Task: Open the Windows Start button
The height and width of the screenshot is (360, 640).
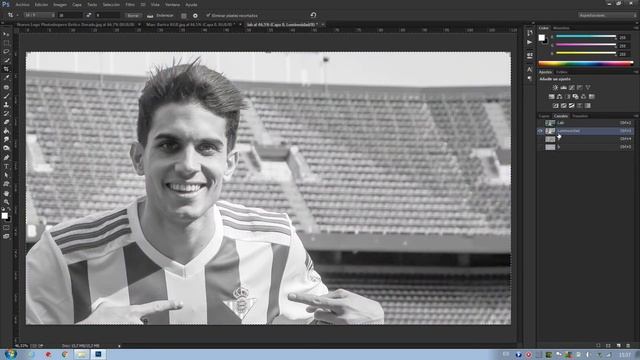Action: point(10,354)
